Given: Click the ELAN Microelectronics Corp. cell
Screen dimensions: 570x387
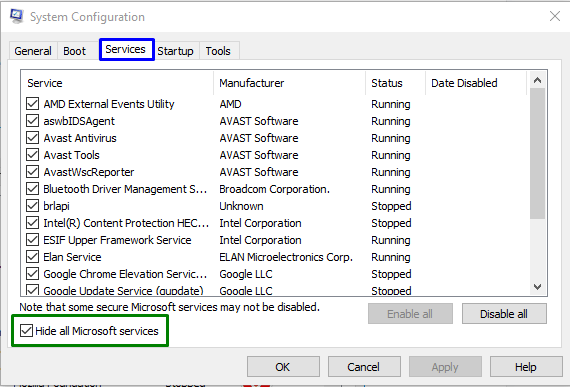Looking at the screenshot, I should point(286,257).
